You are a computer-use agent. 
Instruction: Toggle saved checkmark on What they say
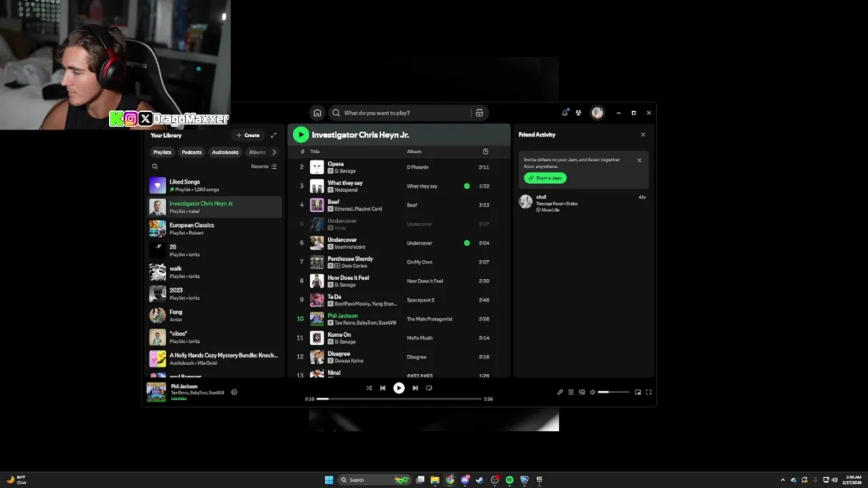coord(467,186)
